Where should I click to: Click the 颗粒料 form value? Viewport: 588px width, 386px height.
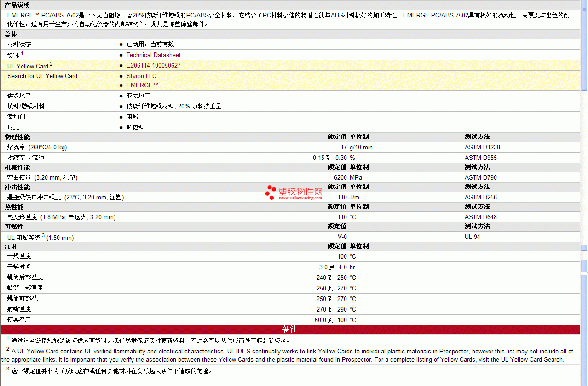(x=135, y=128)
